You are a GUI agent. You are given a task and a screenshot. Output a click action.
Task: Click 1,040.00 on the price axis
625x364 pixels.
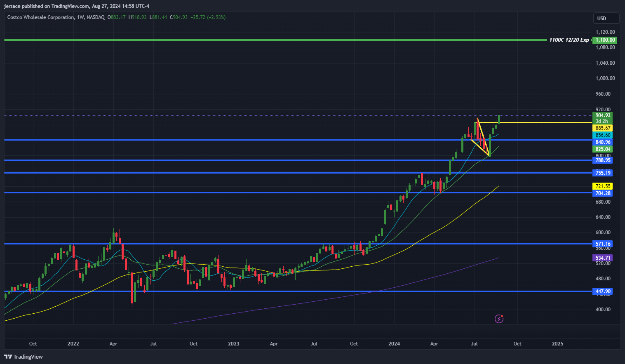(605, 63)
